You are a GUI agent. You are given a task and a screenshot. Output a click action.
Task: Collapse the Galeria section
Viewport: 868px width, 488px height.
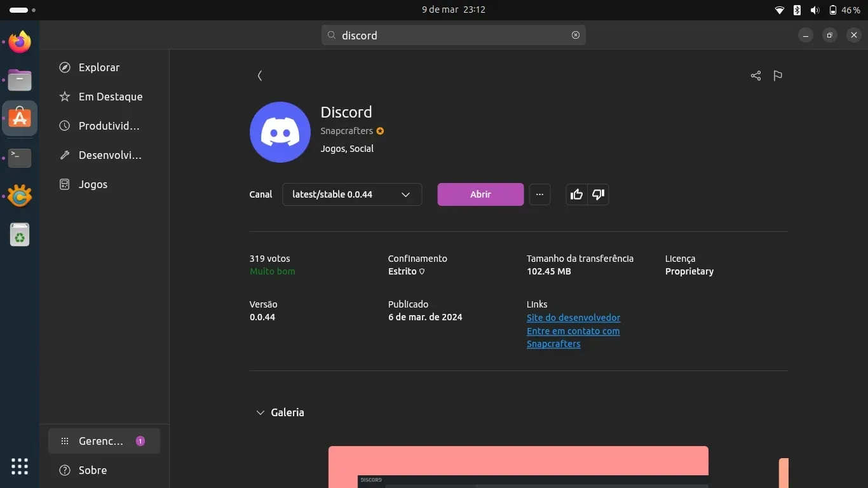click(260, 412)
